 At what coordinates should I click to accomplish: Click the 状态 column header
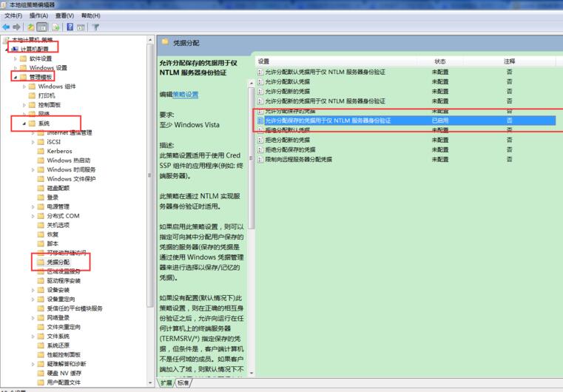pos(440,61)
